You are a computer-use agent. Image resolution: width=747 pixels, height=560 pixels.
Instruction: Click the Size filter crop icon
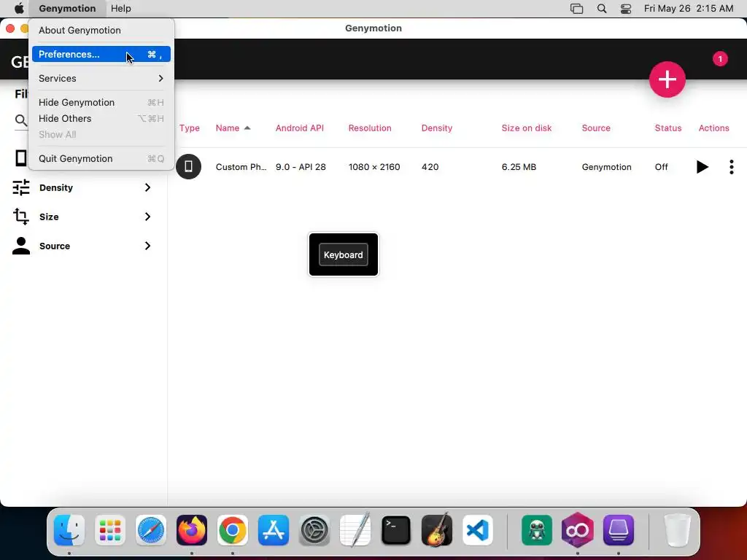pos(21,217)
